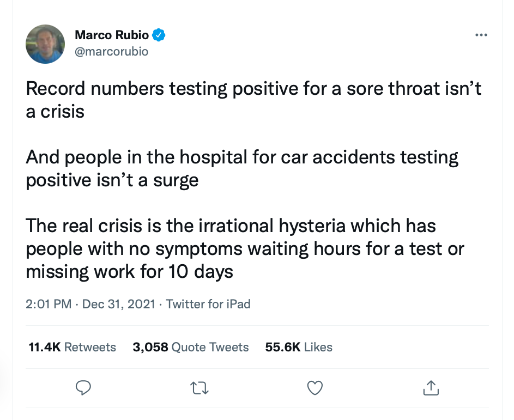Open Marco Rubio's profile picture
This screenshot has height=420, width=514.
45,44
